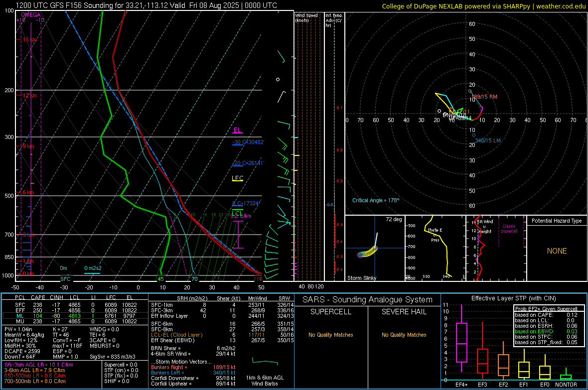Viewport: 588px width, 390px height.
Task: Click the Sfc-3km AGL LR = 10.1 C/km line
Action: pos(39,365)
